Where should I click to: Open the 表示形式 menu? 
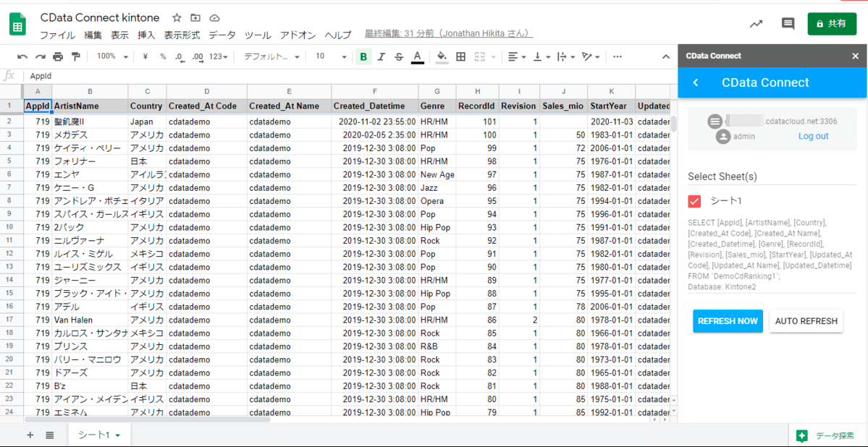pos(182,35)
